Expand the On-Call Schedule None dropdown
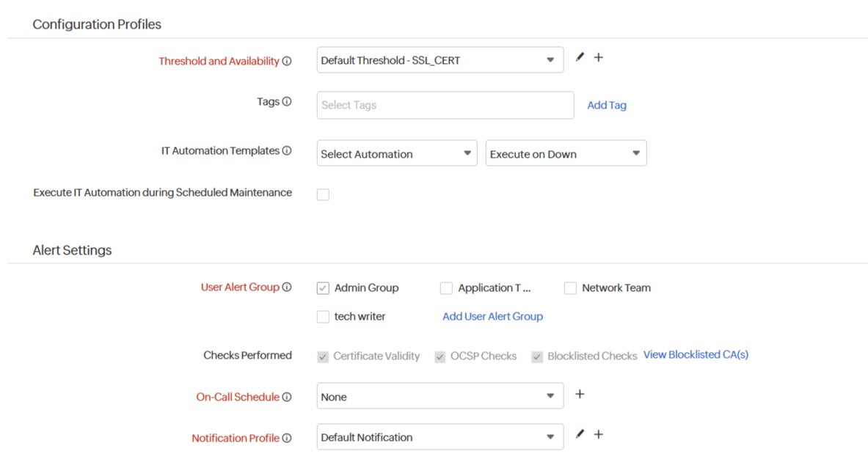This screenshot has height=465, width=868. (440, 396)
